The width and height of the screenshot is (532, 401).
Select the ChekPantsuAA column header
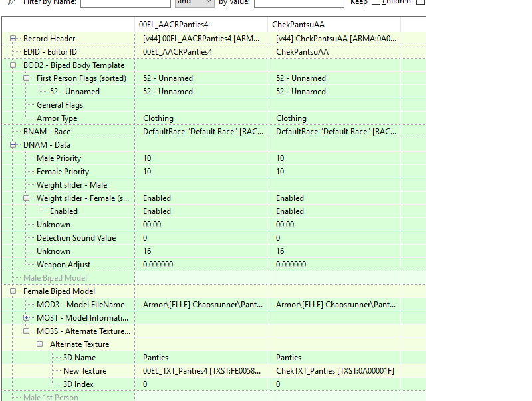[x=334, y=25]
